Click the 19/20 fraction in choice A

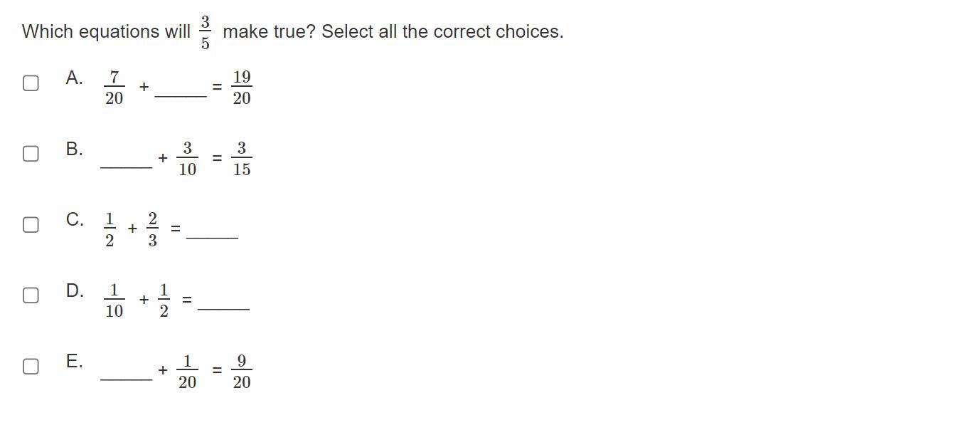pyautogui.click(x=242, y=88)
